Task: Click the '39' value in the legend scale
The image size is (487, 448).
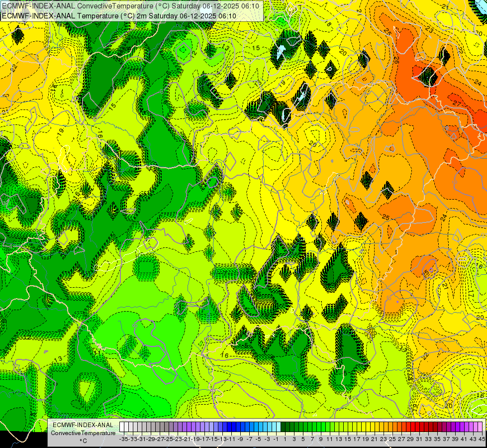Action: pos(455,440)
